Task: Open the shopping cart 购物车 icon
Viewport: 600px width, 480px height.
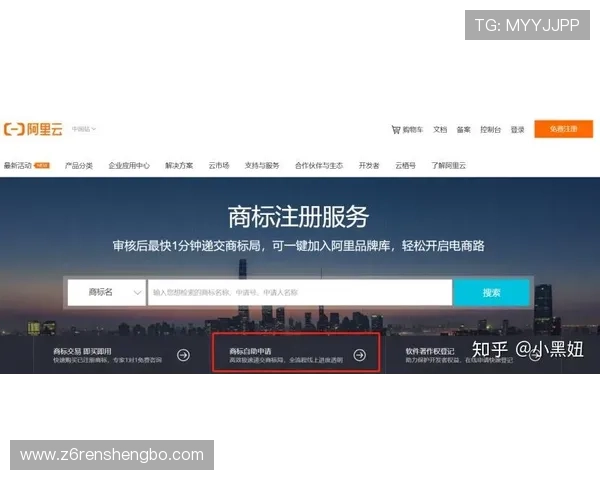Action: pyautogui.click(x=396, y=130)
